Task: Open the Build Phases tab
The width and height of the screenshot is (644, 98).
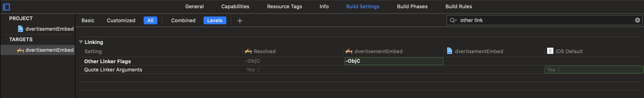Action: click(x=412, y=6)
